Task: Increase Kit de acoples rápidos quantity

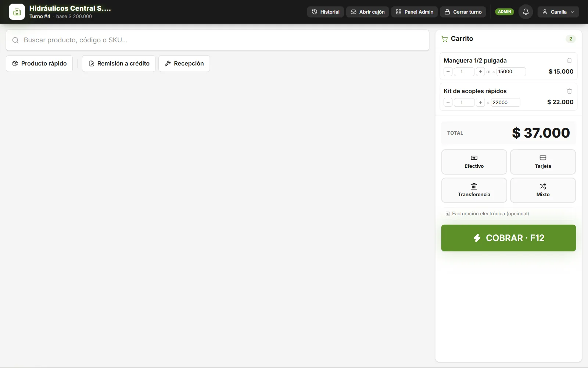Action: click(480, 102)
